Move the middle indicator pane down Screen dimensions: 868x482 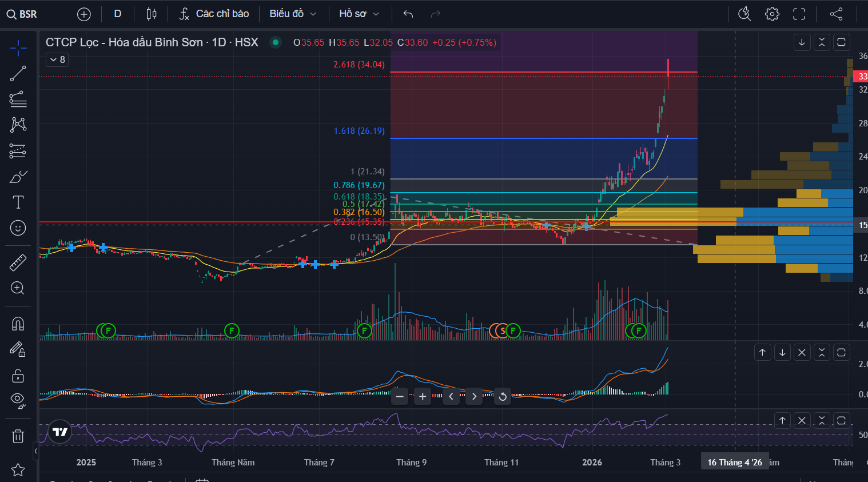click(782, 352)
